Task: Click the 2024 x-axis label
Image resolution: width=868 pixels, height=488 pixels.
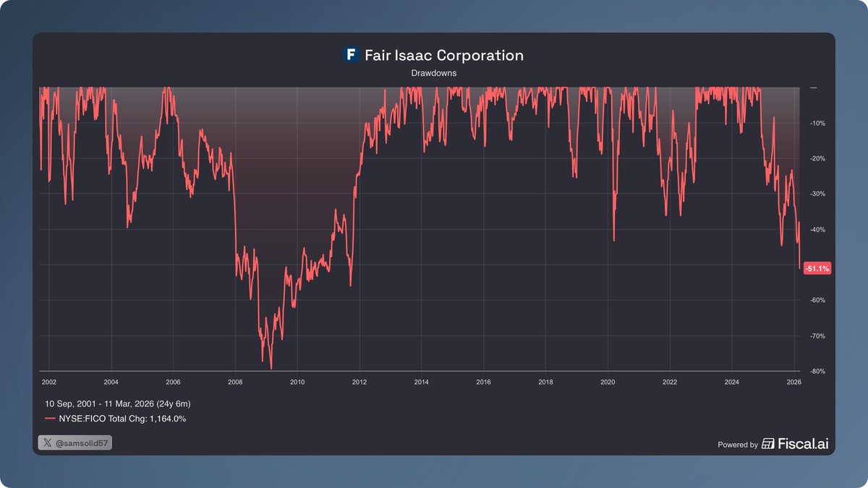Action: coord(732,381)
